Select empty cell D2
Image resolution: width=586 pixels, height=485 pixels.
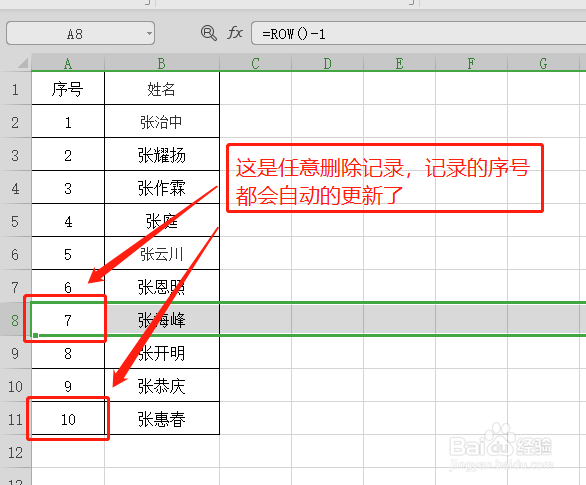point(327,122)
